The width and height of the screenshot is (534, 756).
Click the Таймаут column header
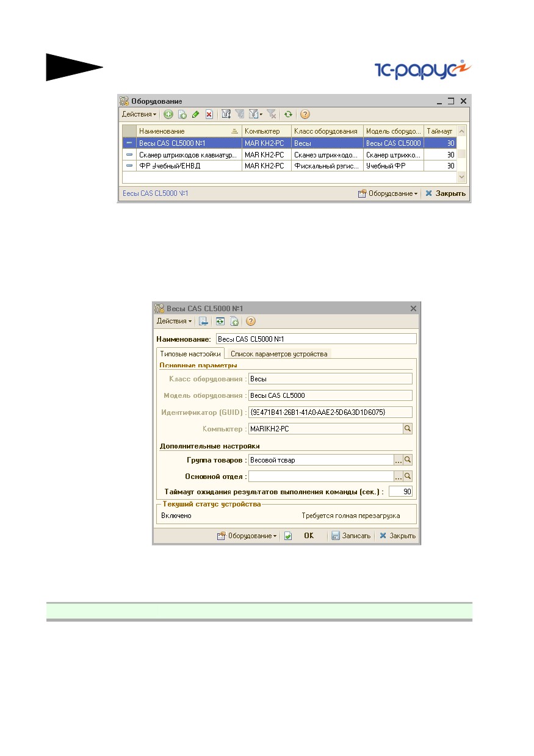point(440,131)
